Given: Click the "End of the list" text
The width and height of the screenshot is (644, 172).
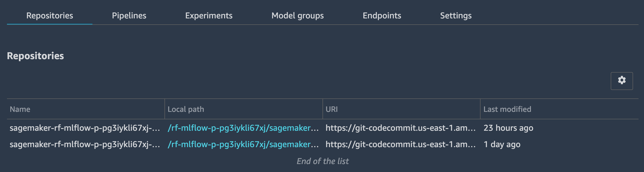Looking at the screenshot, I should 322,161.
